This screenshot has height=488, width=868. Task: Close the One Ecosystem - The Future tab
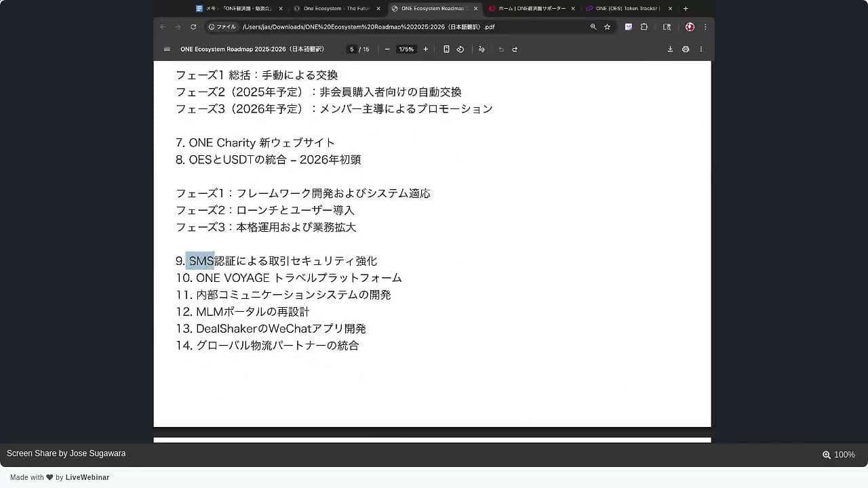point(378,9)
